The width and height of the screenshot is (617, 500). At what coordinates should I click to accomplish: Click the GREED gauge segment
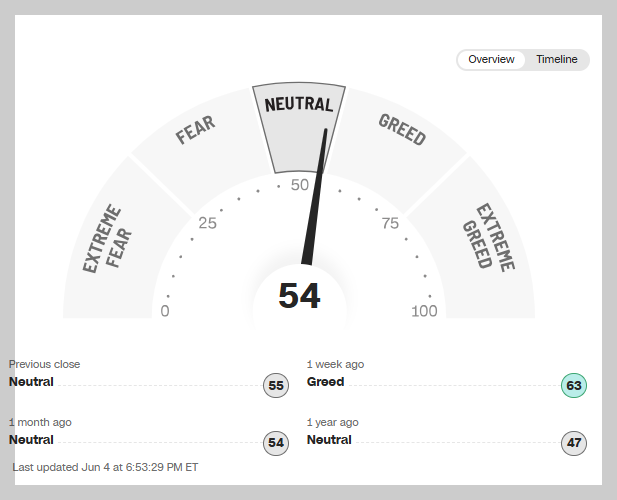(x=398, y=151)
